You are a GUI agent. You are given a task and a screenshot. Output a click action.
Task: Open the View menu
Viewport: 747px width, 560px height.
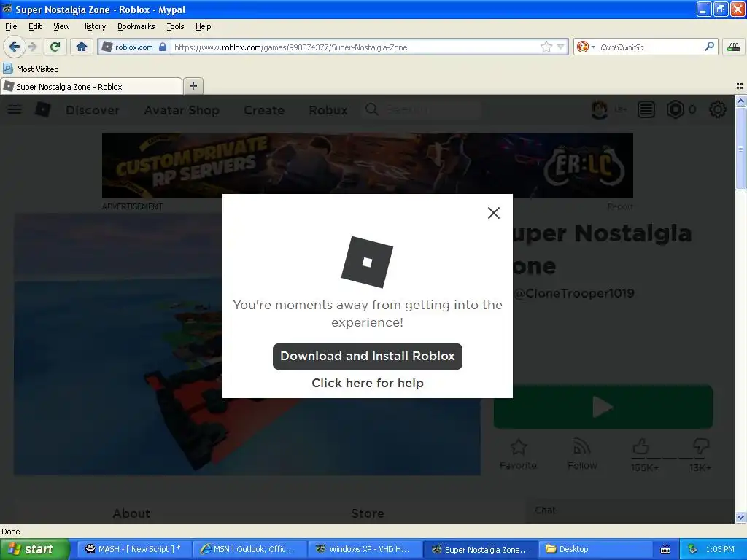pos(61,26)
